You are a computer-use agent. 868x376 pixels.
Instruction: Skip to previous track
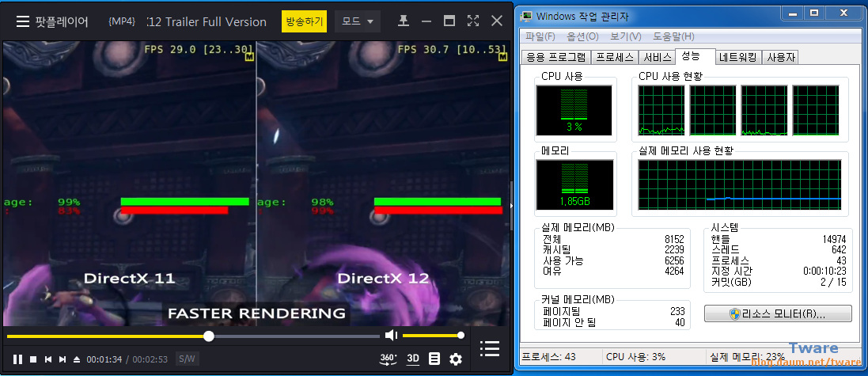(x=48, y=359)
